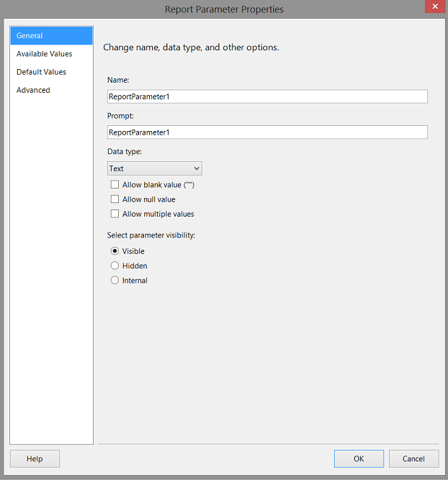The width and height of the screenshot is (448, 480).
Task: Click the 'Select parameter visibility' label
Action: [x=151, y=235]
